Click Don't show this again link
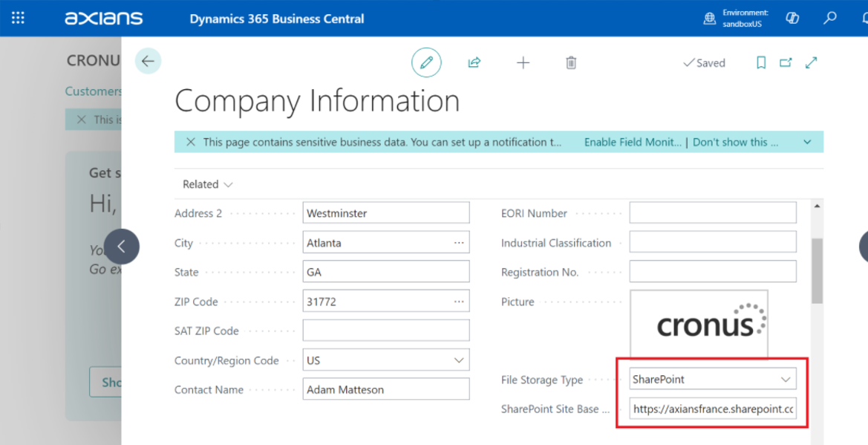868x445 pixels. pos(735,142)
